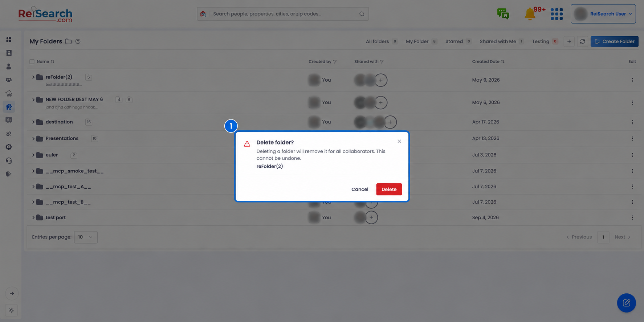
Task: Open the dashboard grid sidebar icon
Action: click(9, 39)
